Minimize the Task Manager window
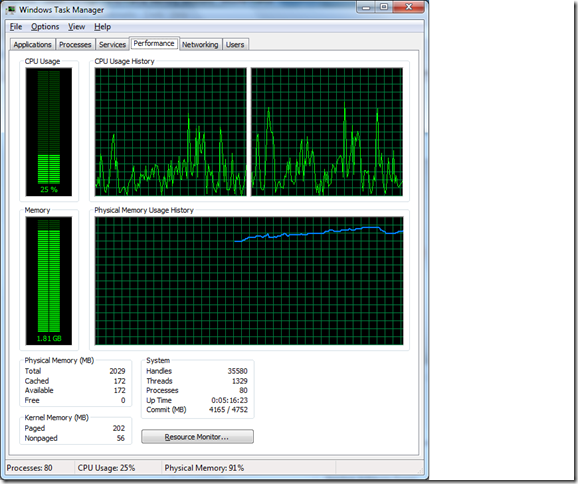578x484 pixels. click(x=366, y=7)
